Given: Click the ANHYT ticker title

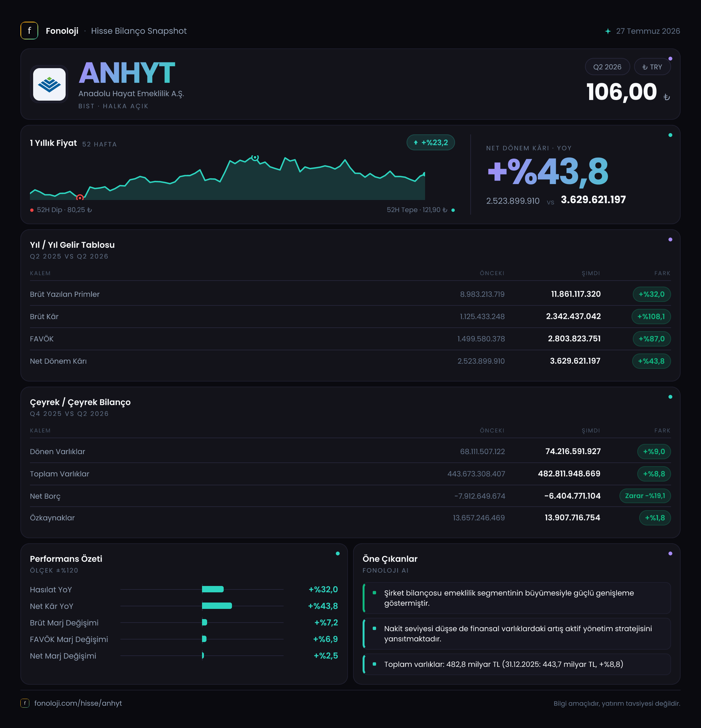Looking at the screenshot, I should tap(127, 73).
